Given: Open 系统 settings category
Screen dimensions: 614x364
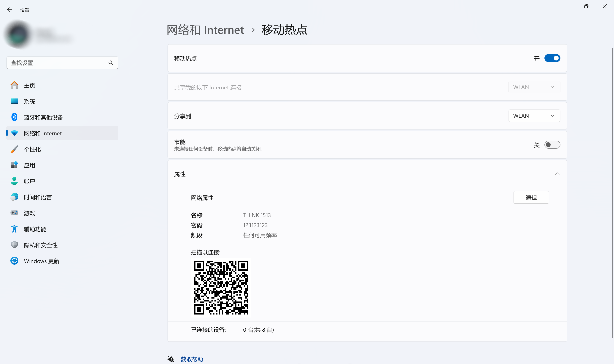Looking at the screenshot, I should (29, 101).
